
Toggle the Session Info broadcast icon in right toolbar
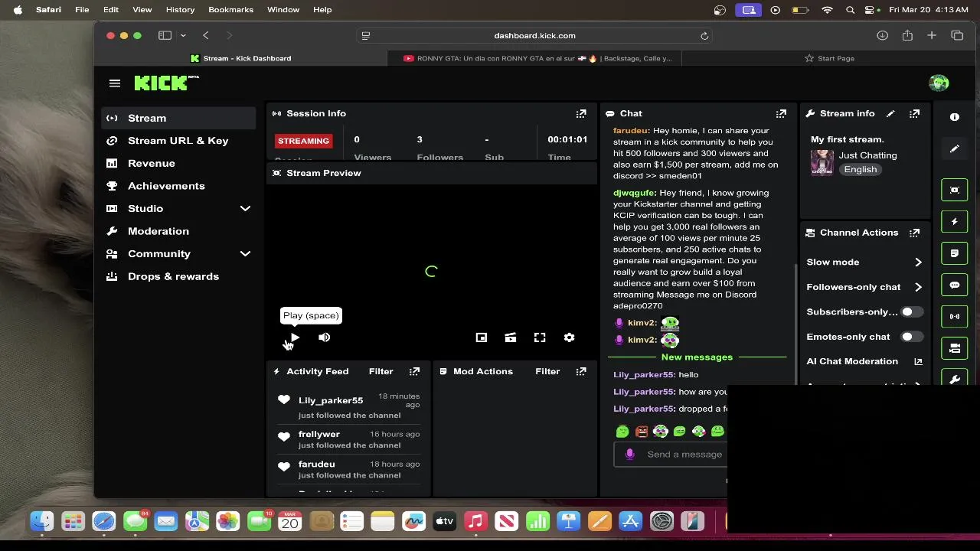point(955,316)
